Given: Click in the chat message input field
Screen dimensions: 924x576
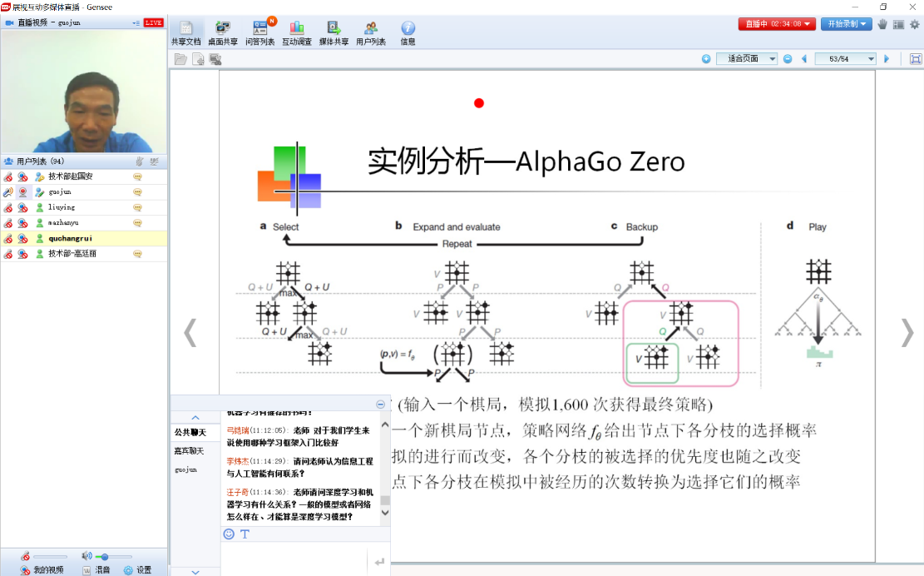Looking at the screenshot, I should (x=294, y=559).
